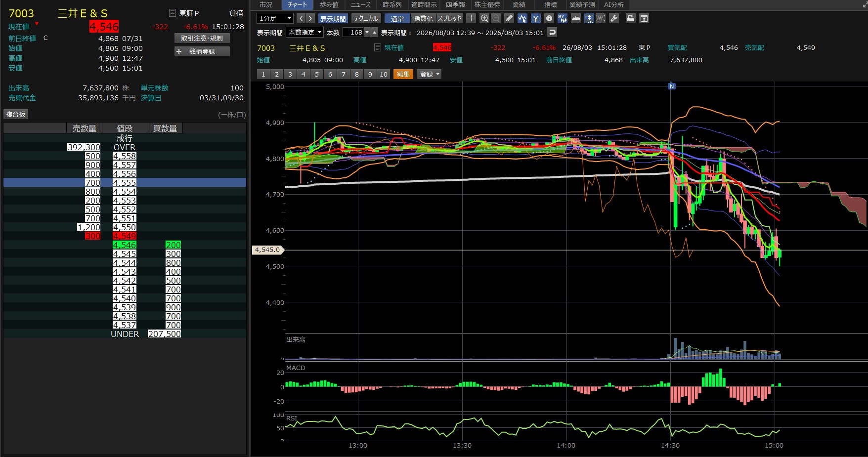Switch chart to スプレッド mode
868x457 pixels.
coord(449,18)
